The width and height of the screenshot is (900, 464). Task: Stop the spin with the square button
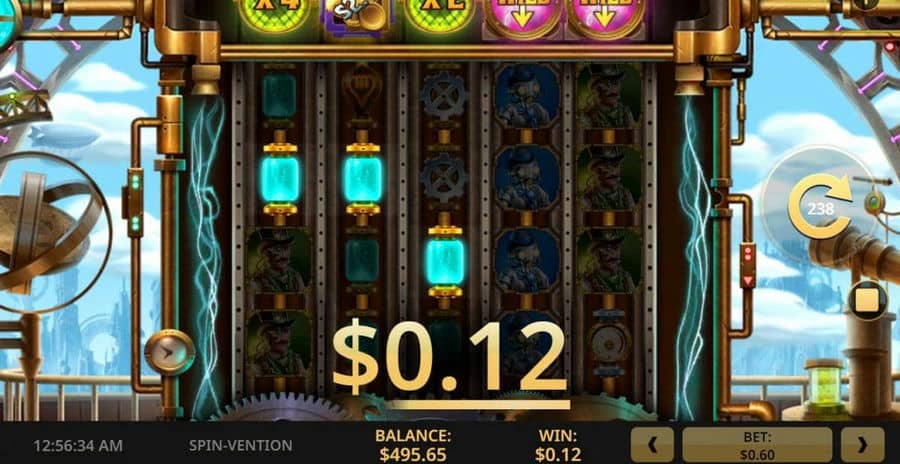867,301
